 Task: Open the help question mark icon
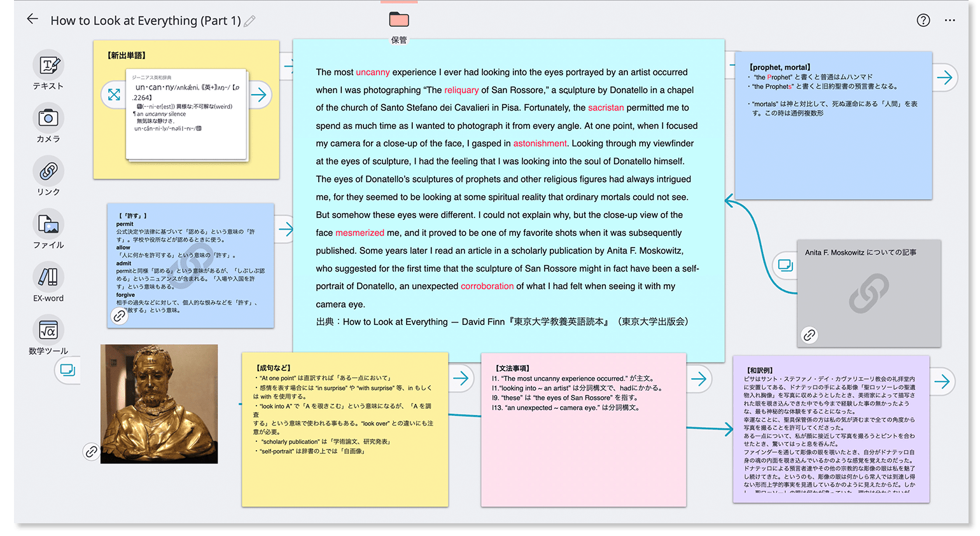pyautogui.click(x=923, y=20)
